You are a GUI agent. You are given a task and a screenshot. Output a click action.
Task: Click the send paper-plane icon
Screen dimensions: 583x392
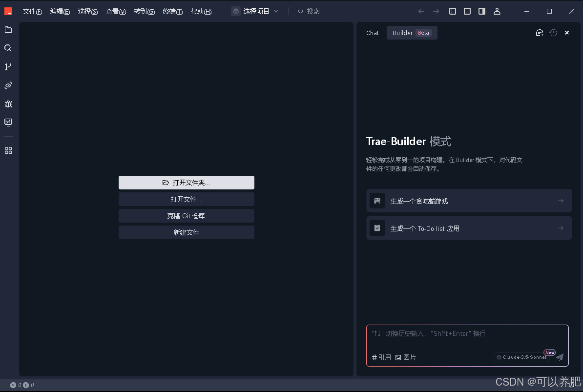click(x=560, y=357)
